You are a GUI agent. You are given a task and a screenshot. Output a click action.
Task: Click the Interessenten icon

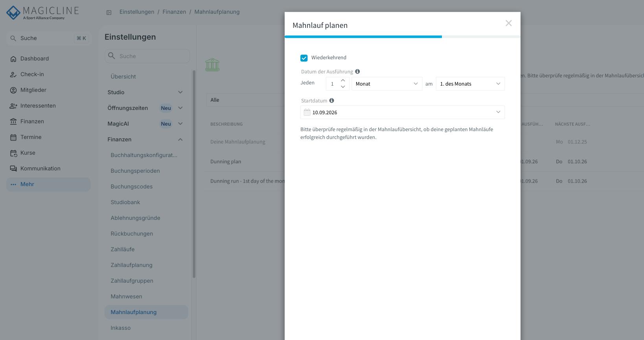13,106
